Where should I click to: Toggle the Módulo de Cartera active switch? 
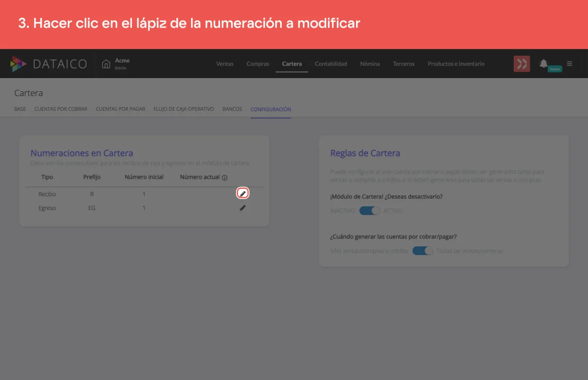point(369,210)
